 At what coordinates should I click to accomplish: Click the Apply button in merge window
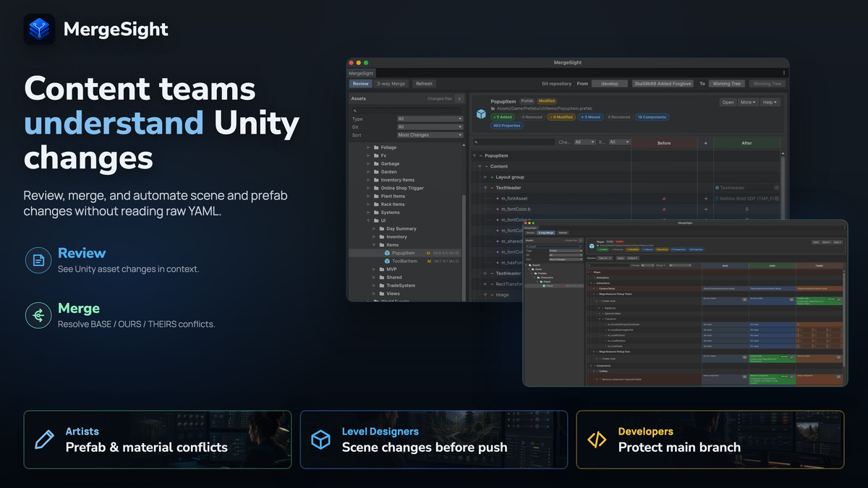point(621,258)
